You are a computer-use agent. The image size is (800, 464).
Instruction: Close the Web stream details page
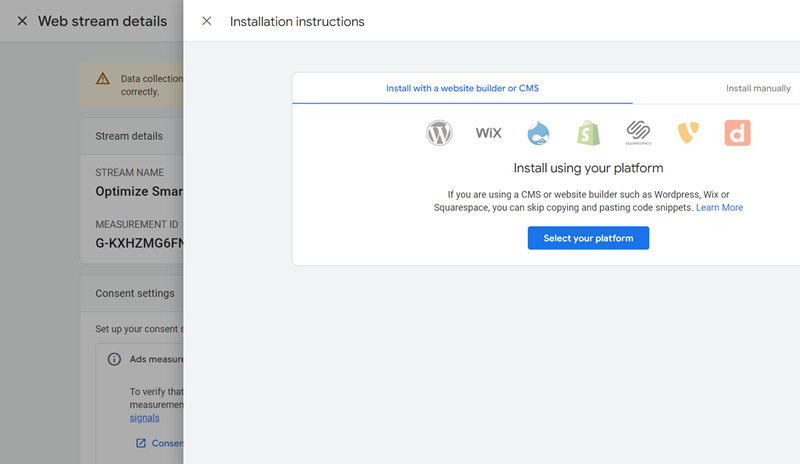click(x=22, y=21)
